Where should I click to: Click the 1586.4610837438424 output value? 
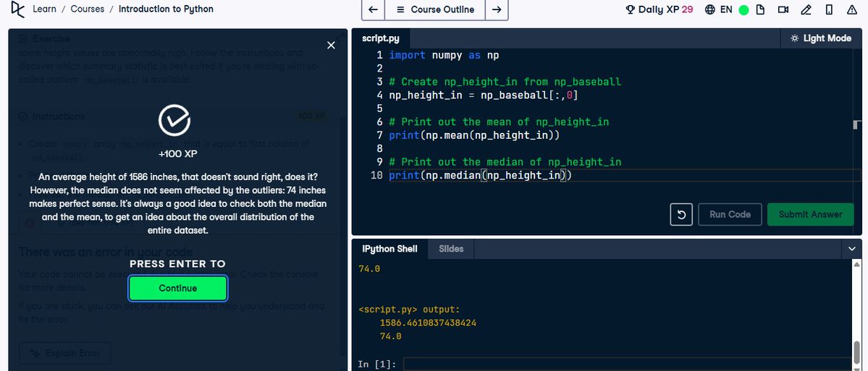[x=428, y=323]
